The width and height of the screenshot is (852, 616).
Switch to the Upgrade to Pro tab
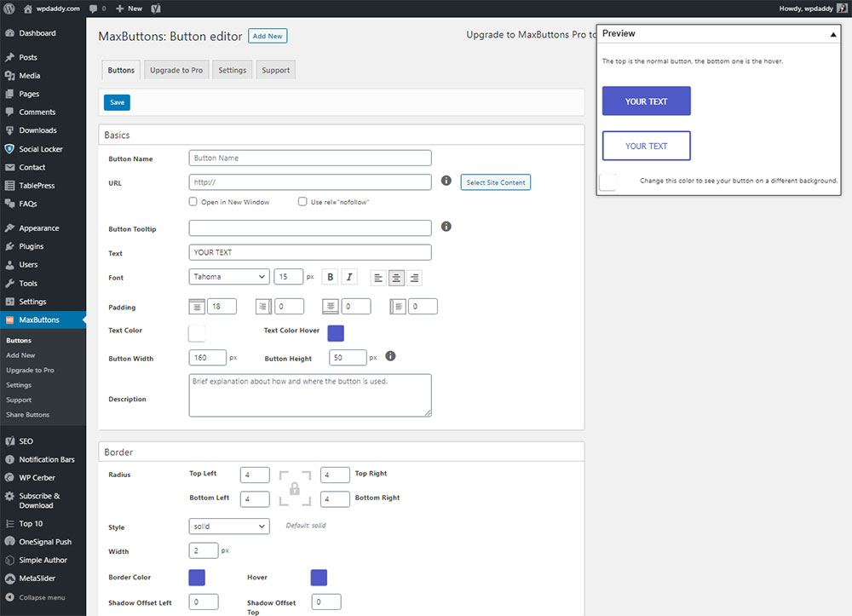[x=176, y=70]
